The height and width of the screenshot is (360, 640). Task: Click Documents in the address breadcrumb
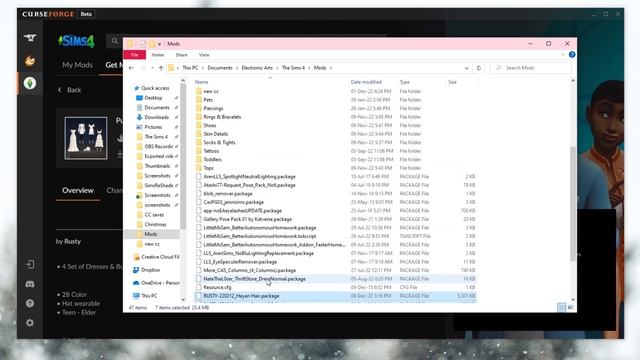point(220,68)
